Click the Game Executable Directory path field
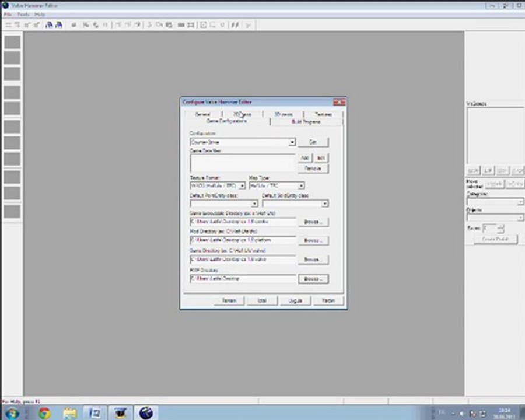Viewport: 525px width, 420px height. click(243, 222)
